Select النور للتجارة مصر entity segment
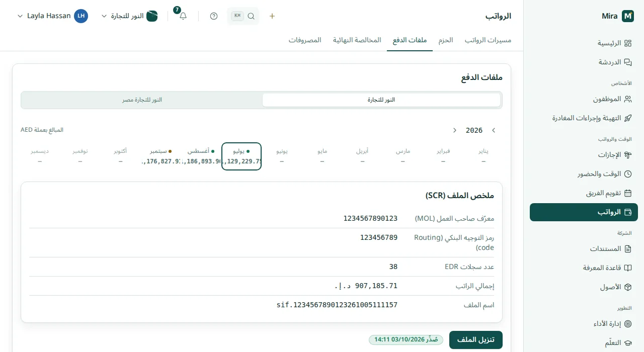Viewport: 644px width, 352px height. (142, 100)
